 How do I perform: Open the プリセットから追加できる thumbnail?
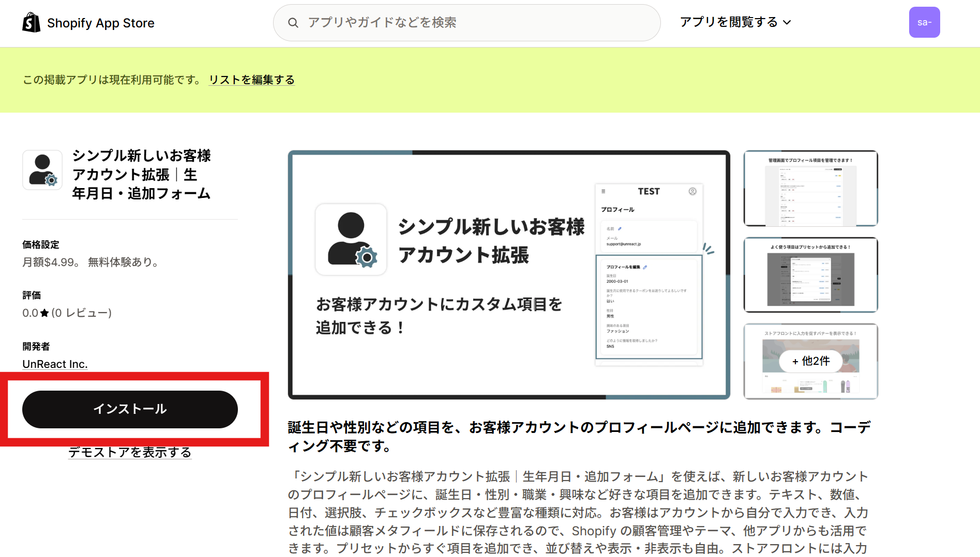point(810,275)
